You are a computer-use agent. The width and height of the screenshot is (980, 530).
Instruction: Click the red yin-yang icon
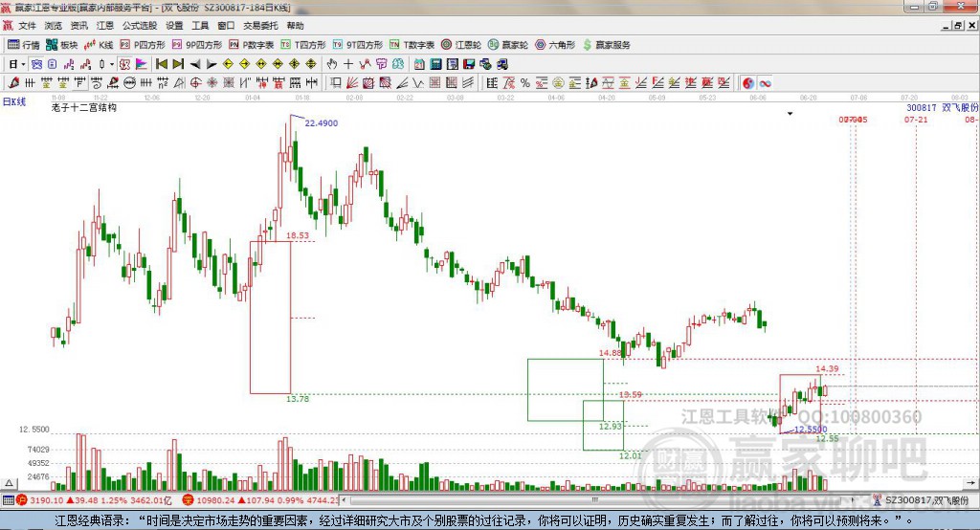pyautogui.click(x=748, y=83)
